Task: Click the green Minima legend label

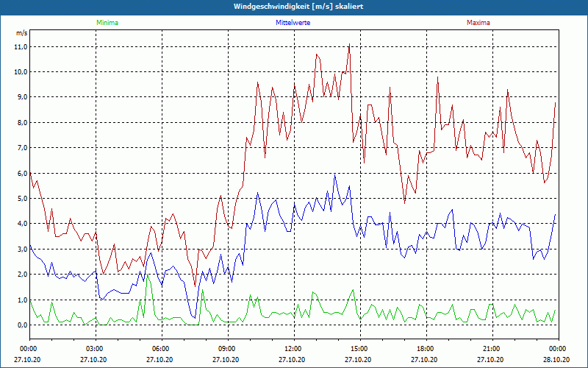Action: [x=107, y=23]
